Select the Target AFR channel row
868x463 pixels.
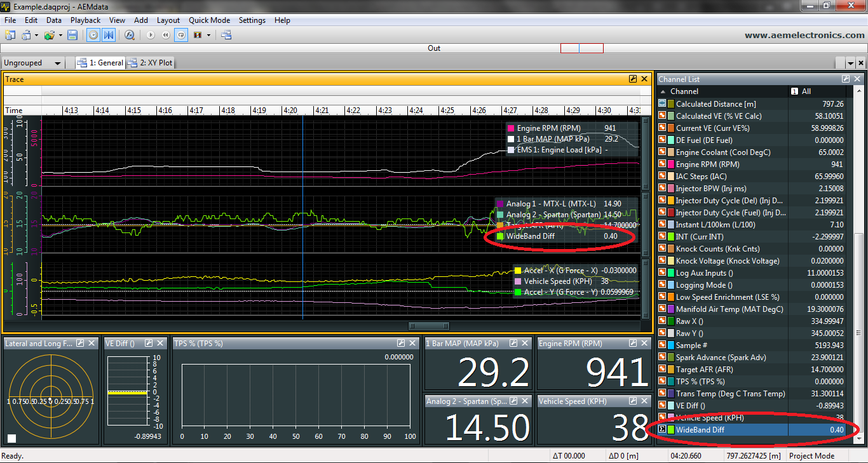coord(752,369)
